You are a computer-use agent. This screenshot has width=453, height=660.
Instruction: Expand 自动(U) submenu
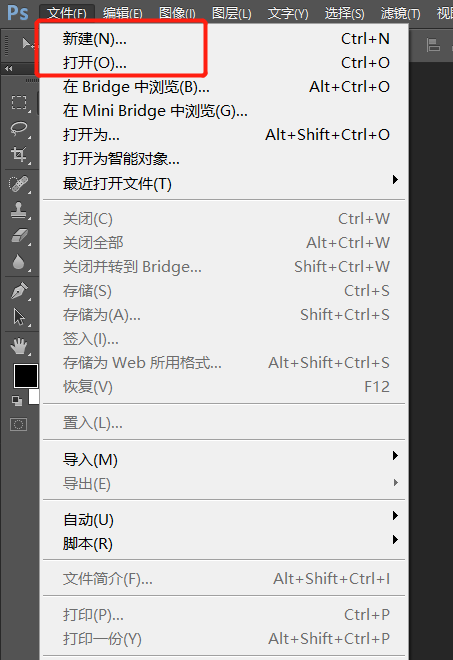(x=224, y=519)
